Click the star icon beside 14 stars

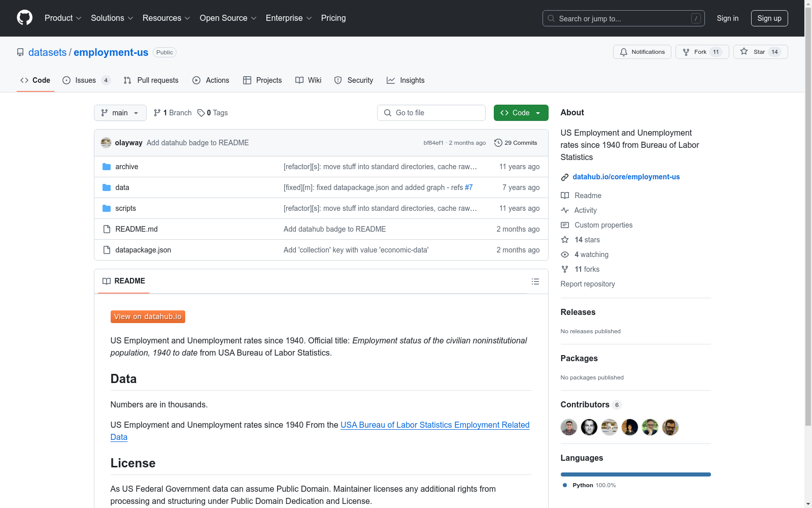[x=565, y=240]
